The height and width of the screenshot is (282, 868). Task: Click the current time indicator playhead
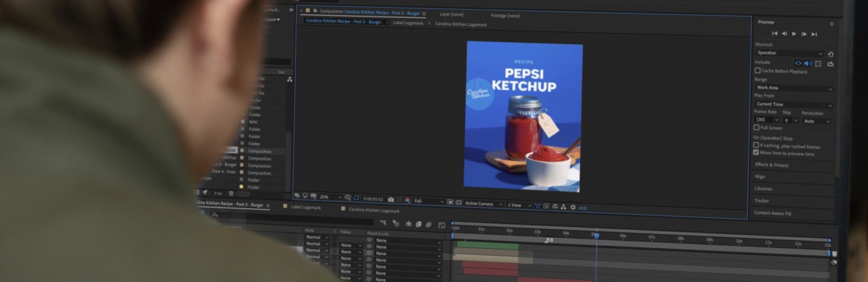[x=597, y=236]
